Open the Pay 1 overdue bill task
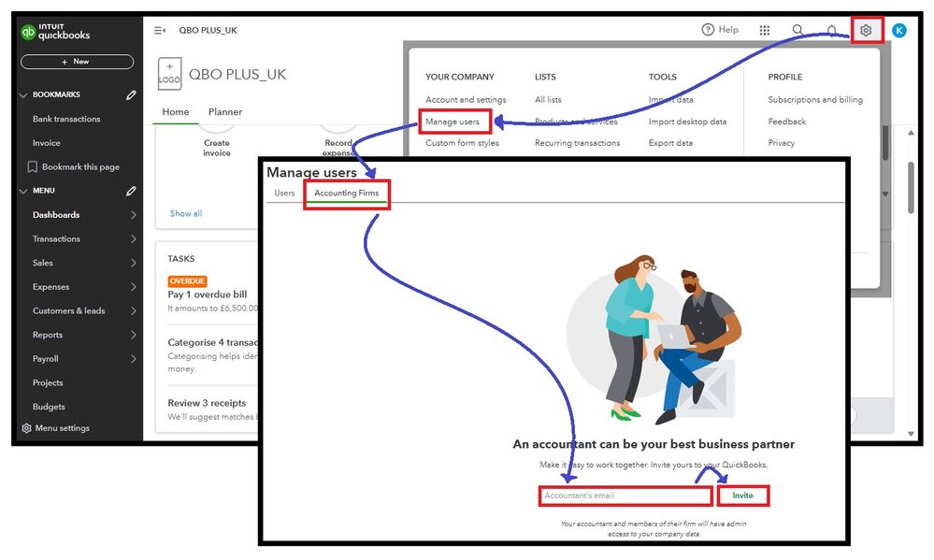934x560 pixels. (x=208, y=294)
